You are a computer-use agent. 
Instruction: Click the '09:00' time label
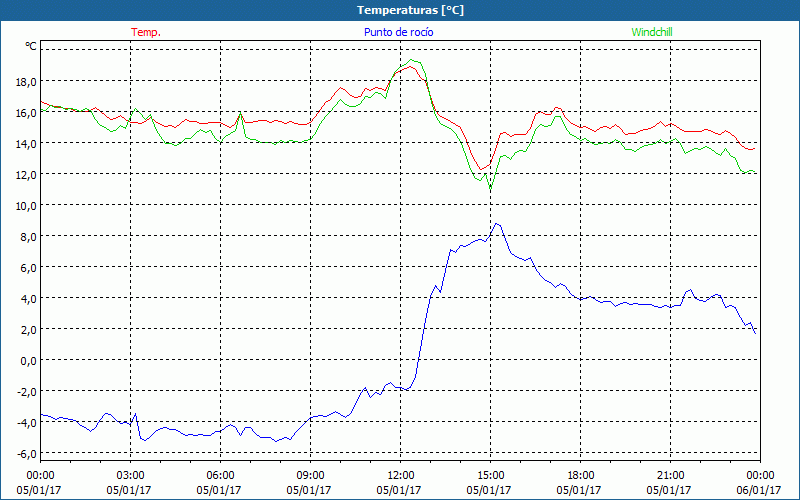coord(310,475)
